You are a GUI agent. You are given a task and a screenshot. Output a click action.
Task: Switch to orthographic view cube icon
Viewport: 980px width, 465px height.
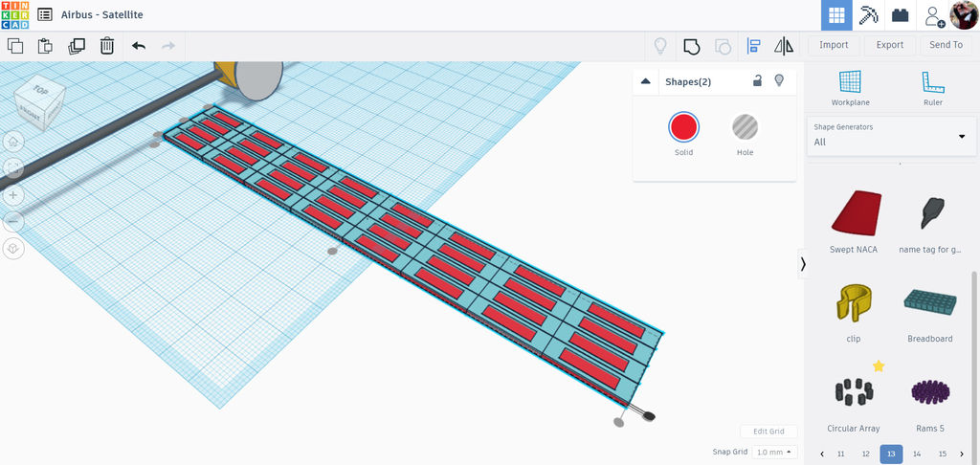(13, 249)
